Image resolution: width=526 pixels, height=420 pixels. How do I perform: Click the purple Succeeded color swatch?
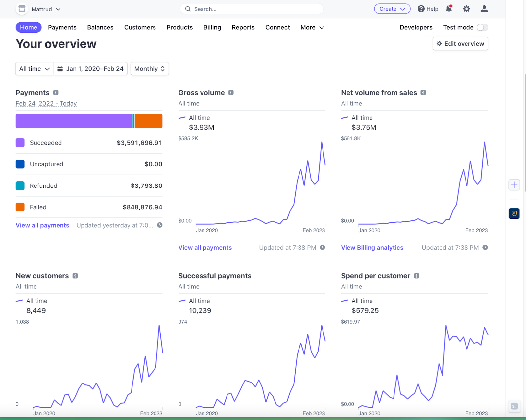20,143
